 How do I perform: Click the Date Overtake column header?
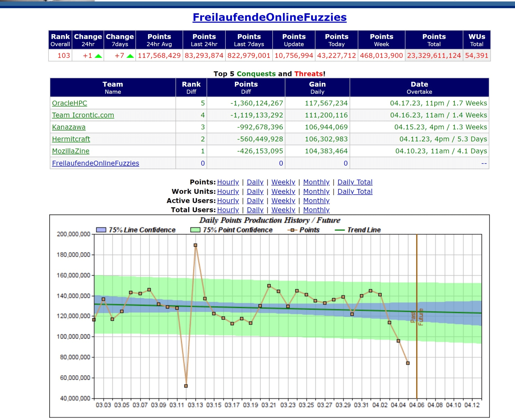(x=419, y=88)
